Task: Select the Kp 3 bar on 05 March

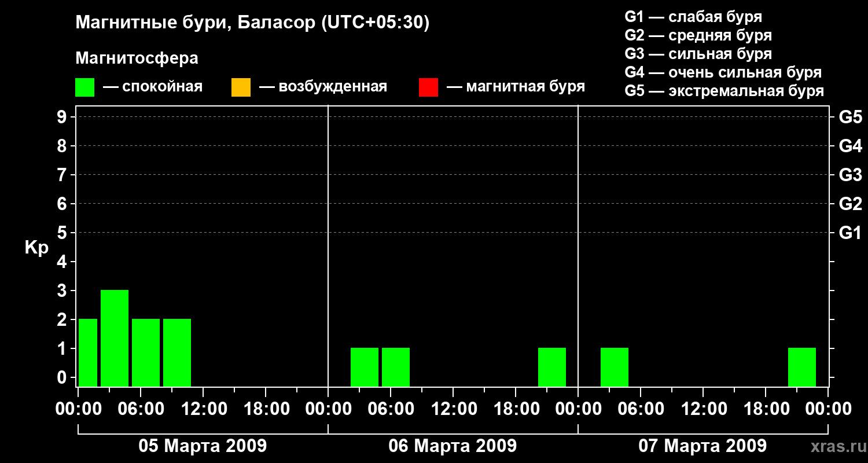Action: pos(115,338)
